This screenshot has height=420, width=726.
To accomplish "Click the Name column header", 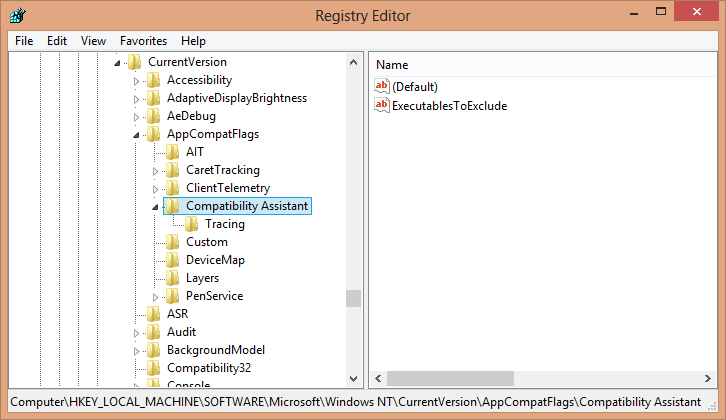I will (392, 64).
